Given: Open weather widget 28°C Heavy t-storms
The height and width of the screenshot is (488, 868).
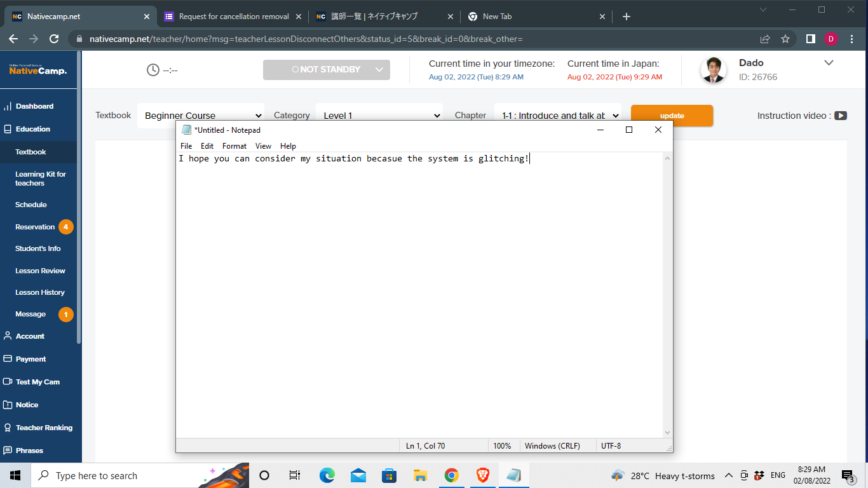Looking at the screenshot, I should [x=663, y=475].
